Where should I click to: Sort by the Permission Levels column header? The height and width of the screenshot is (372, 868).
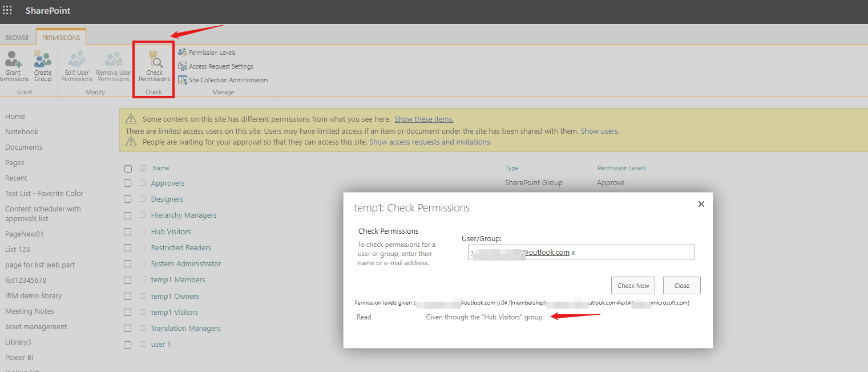621,169
